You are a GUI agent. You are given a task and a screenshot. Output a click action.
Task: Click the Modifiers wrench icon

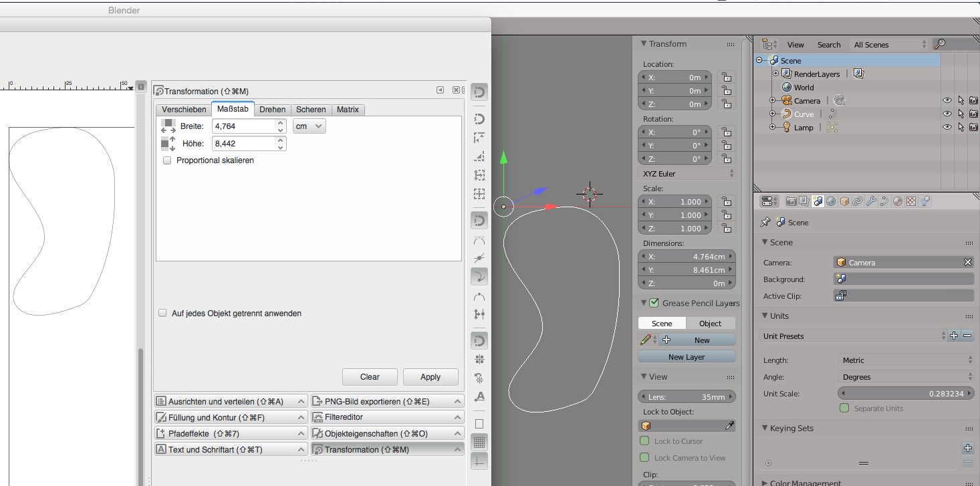click(x=871, y=201)
